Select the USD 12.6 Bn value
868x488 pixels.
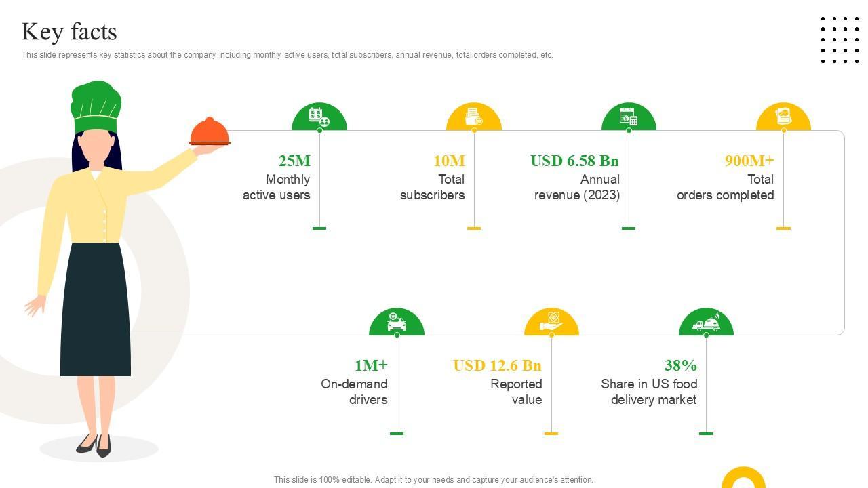coord(497,365)
